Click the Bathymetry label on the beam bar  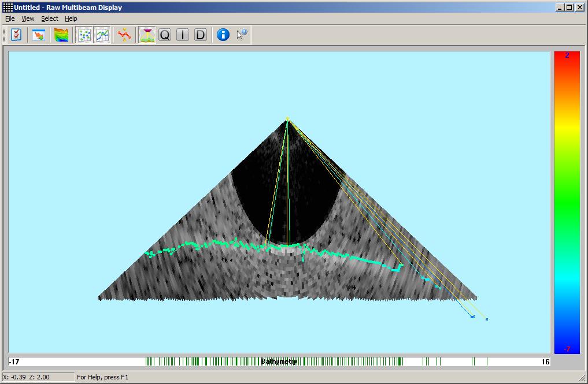coord(279,362)
